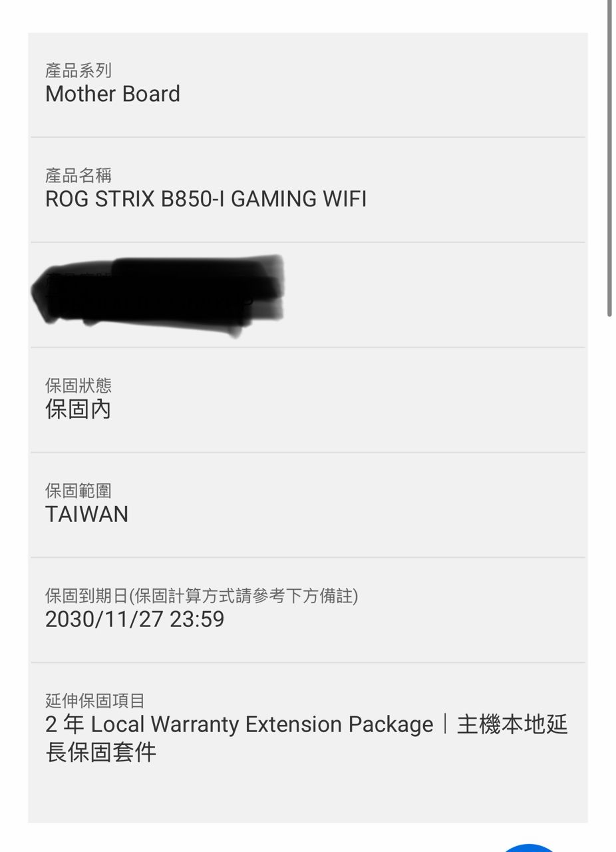Select the 產品系列 field label
This screenshot has width=616, height=852.
point(78,70)
